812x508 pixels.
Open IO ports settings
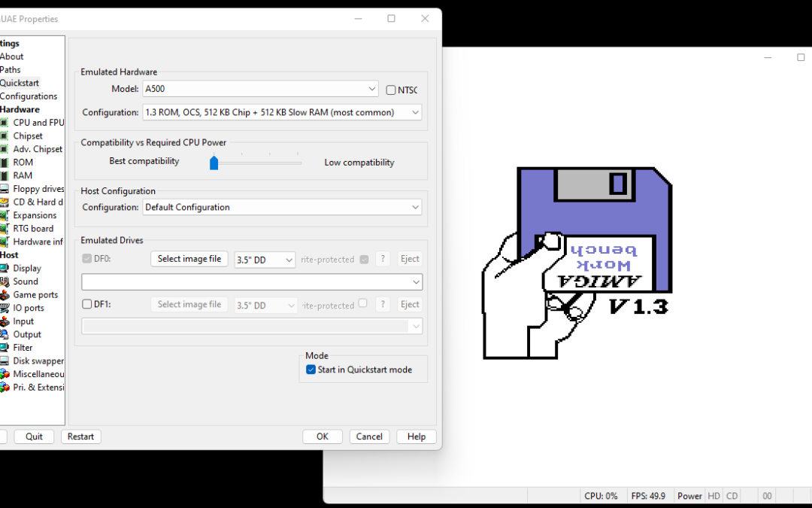tap(29, 307)
